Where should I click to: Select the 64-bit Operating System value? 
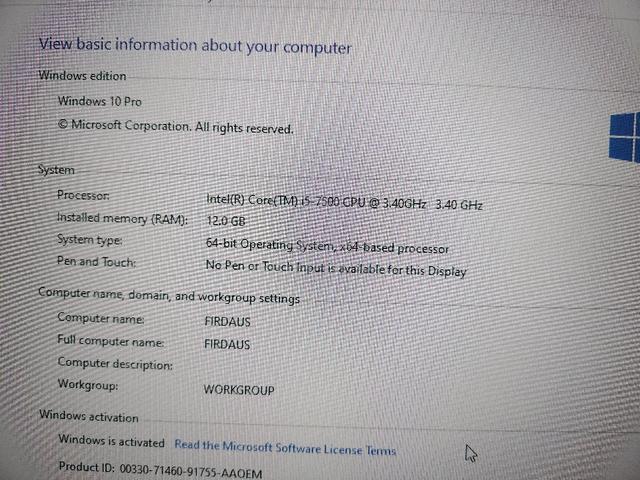(x=327, y=246)
